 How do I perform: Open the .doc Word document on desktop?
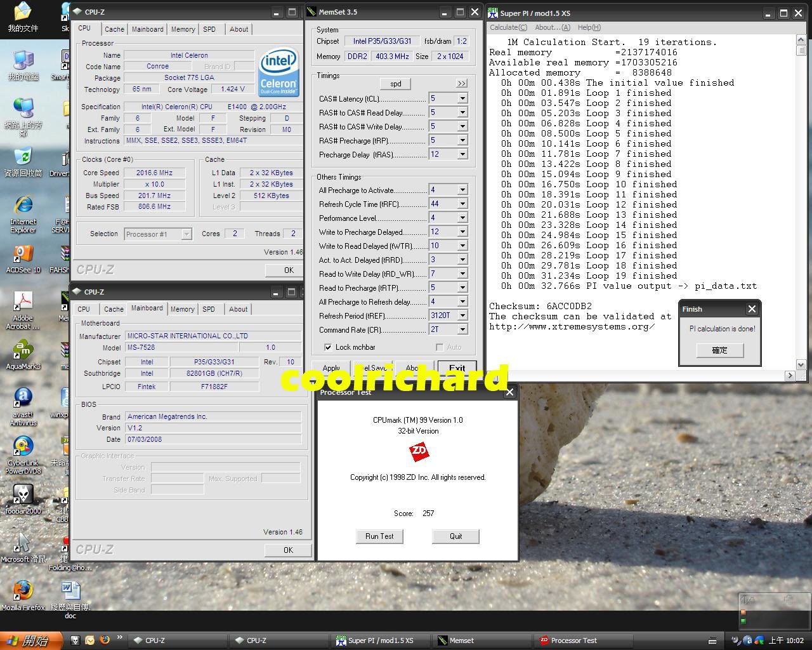(x=70, y=599)
